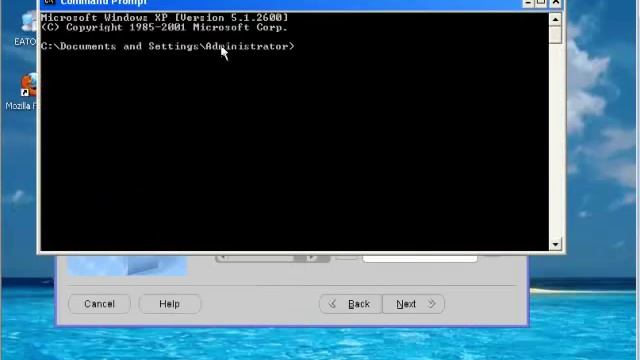Select the Mozilla Firefox desktop shortcut
This screenshot has height=360, width=640.
21,92
